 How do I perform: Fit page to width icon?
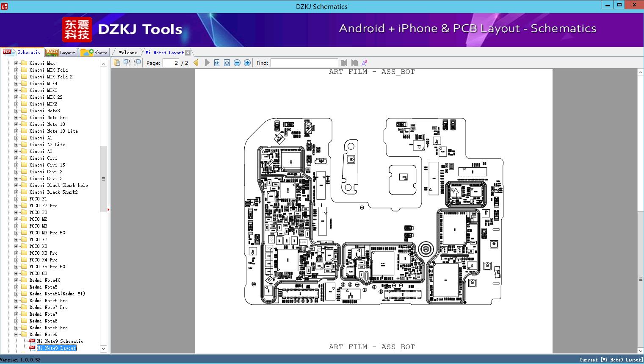(x=217, y=63)
